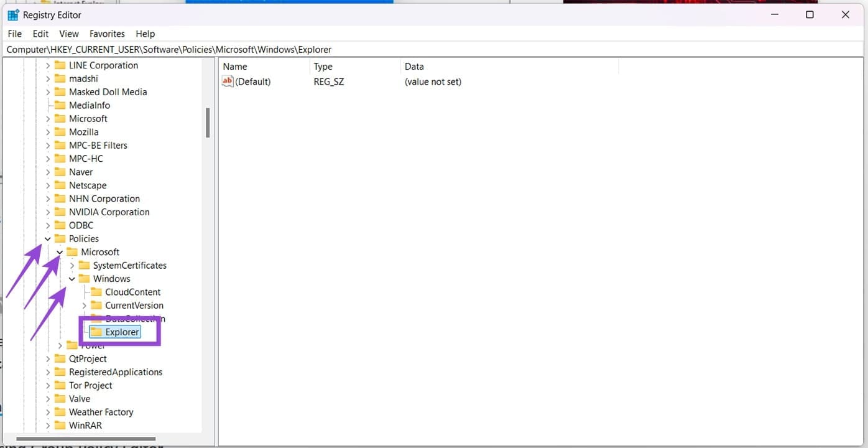Select the madshi folder icon
868x448 pixels.
[60, 78]
